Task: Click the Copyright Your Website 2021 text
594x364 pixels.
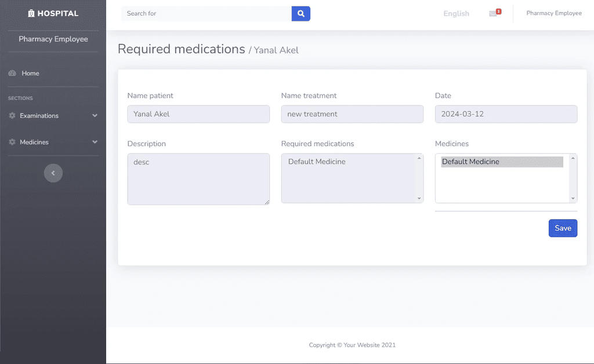Action: click(x=352, y=345)
